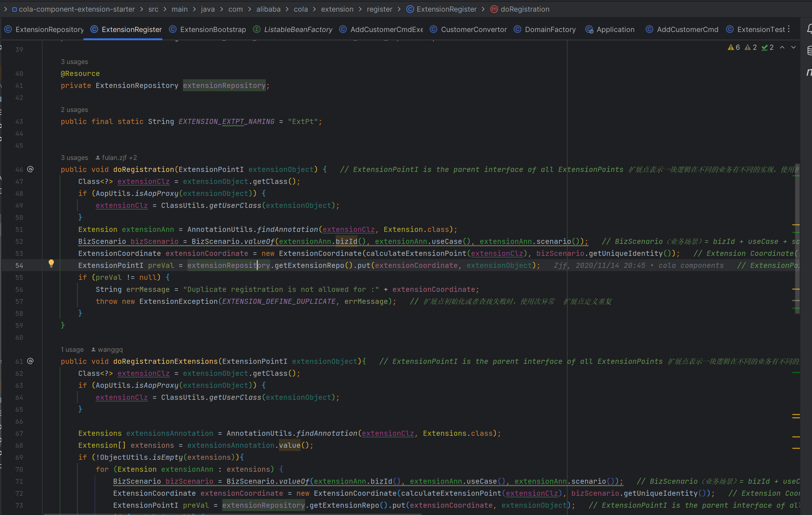
Task: Open the Database tool window icon
Action: tap(809, 51)
